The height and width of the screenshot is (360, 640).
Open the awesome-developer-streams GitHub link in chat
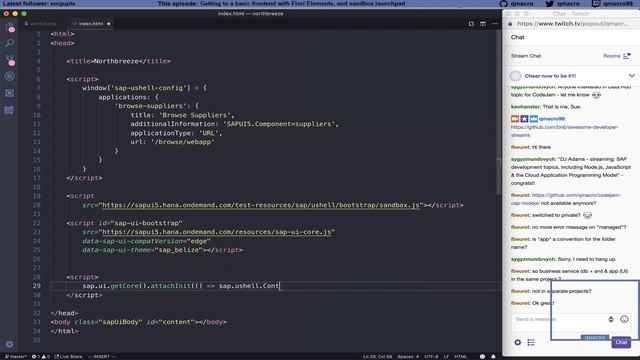point(564,131)
